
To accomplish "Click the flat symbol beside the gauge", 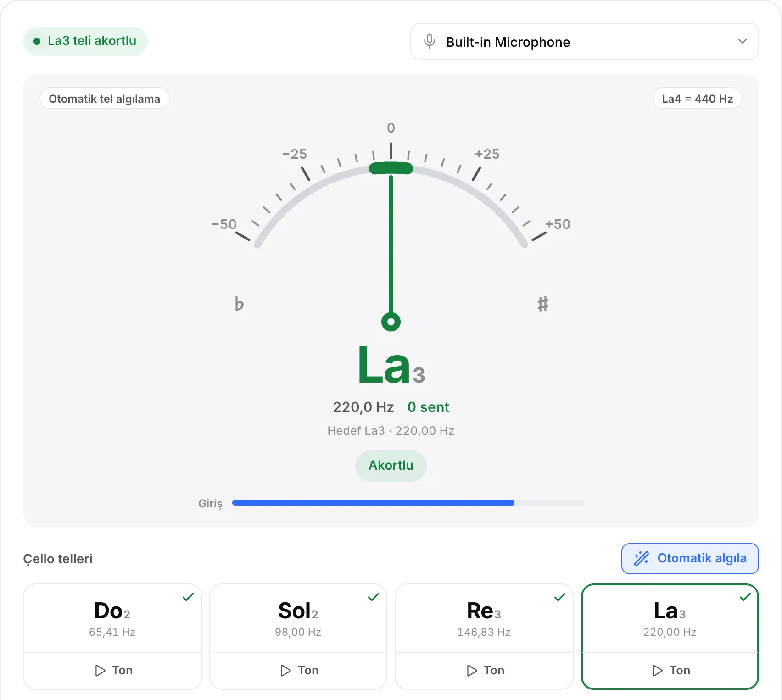I will [x=239, y=304].
